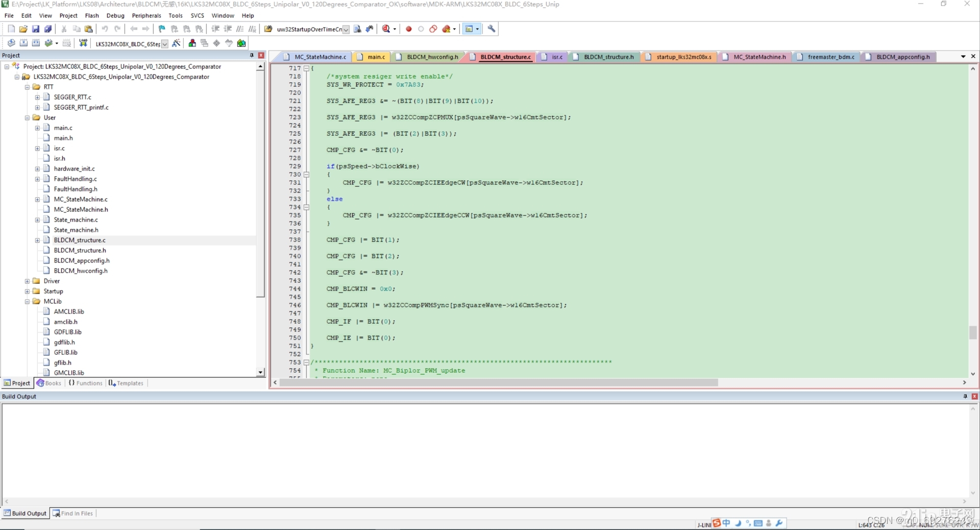
Task: Open the Flash menu
Action: [92, 16]
